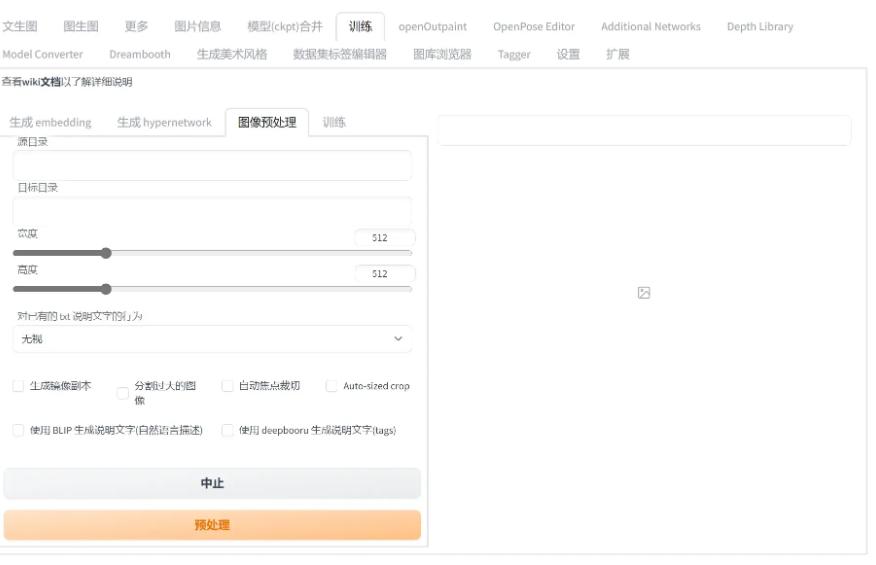Click the 高度 value box showing 512
876x565 pixels.
click(x=385, y=273)
